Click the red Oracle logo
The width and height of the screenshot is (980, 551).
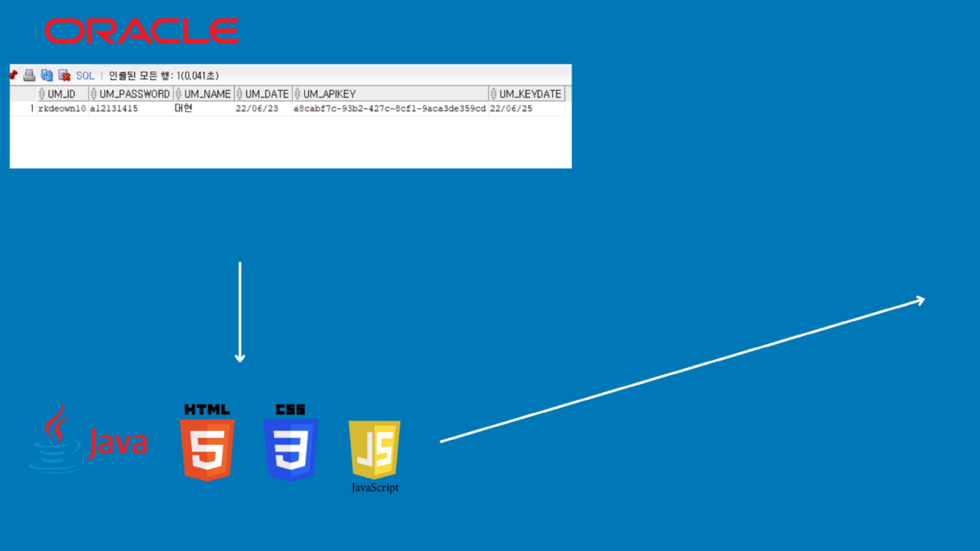[x=142, y=31]
